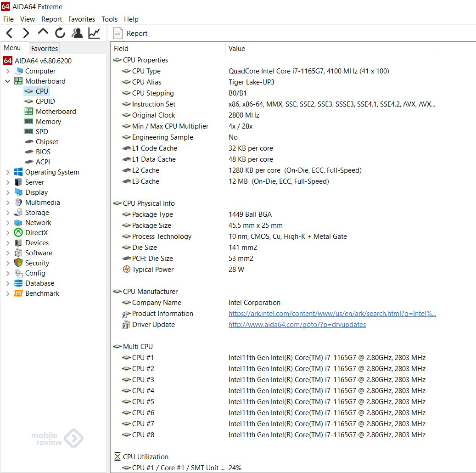Select the Instruction Set row
This screenshot has height=473, width=476.
pyautogui.click(x=275, y=104)
